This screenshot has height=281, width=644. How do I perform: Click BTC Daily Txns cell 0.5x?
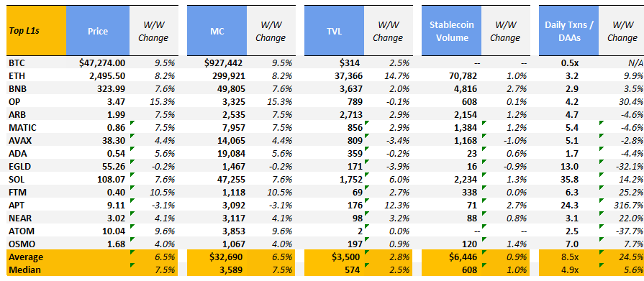(x=569, y=63)
